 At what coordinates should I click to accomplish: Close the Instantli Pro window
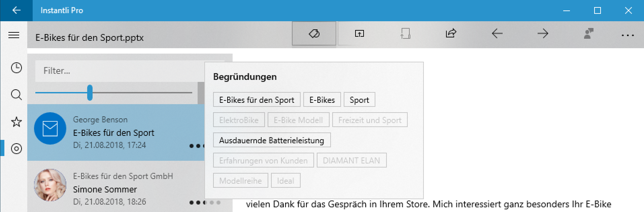(628, 10)
